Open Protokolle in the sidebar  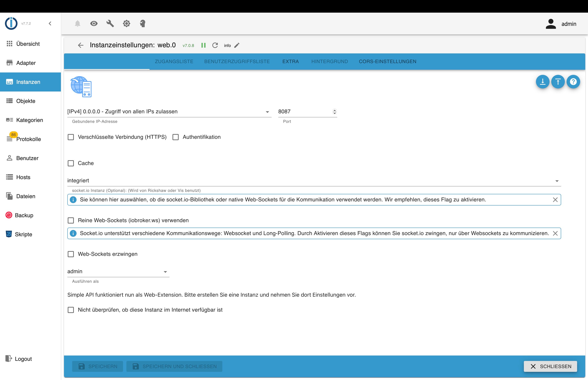28,139
